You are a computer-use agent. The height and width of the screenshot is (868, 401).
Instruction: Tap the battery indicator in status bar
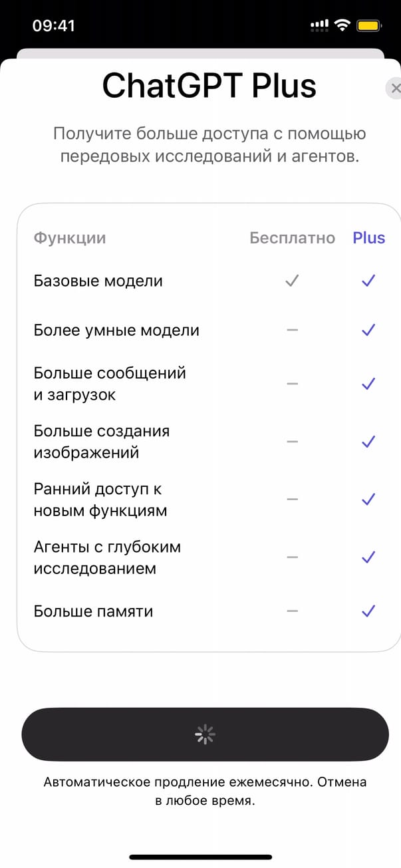pos(368,26)
